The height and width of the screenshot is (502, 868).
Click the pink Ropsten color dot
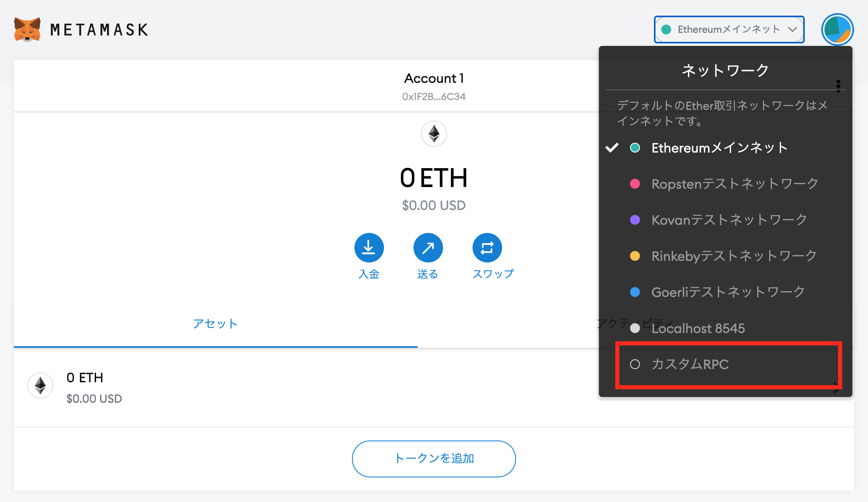coord(635,184)
